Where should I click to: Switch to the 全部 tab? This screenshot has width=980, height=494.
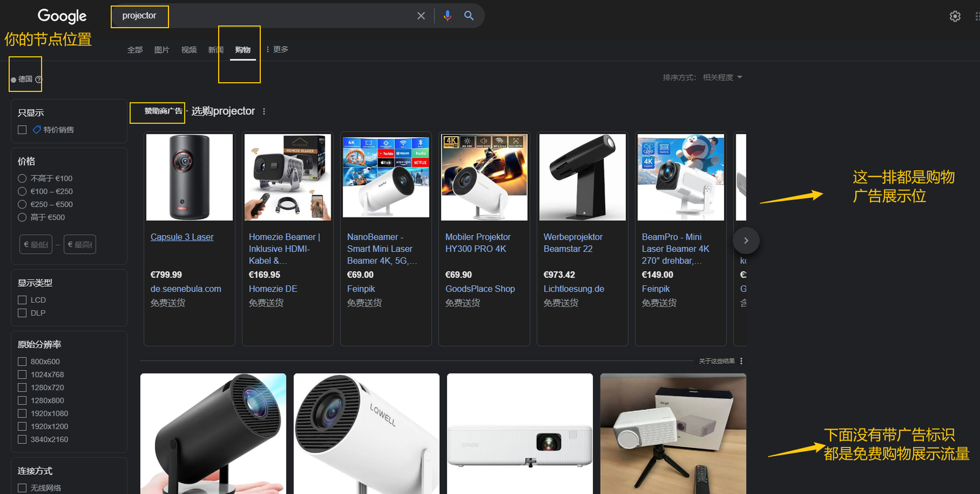[135, 50]
